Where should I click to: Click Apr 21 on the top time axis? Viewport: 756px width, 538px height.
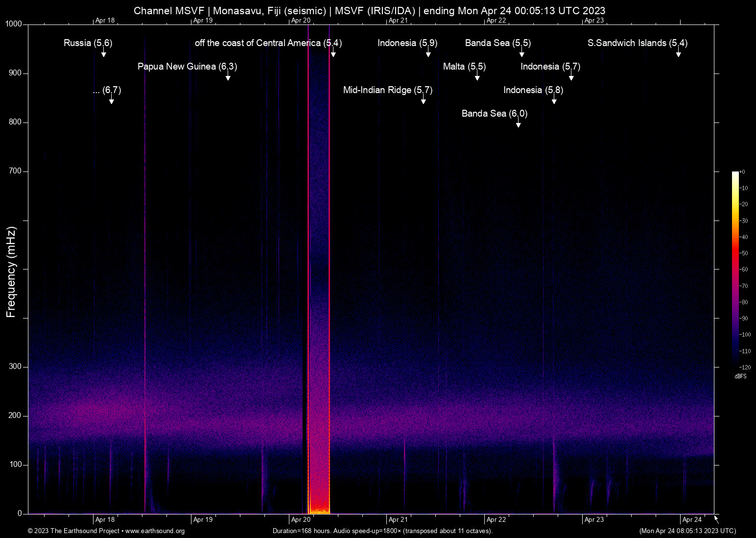(398, 20)
